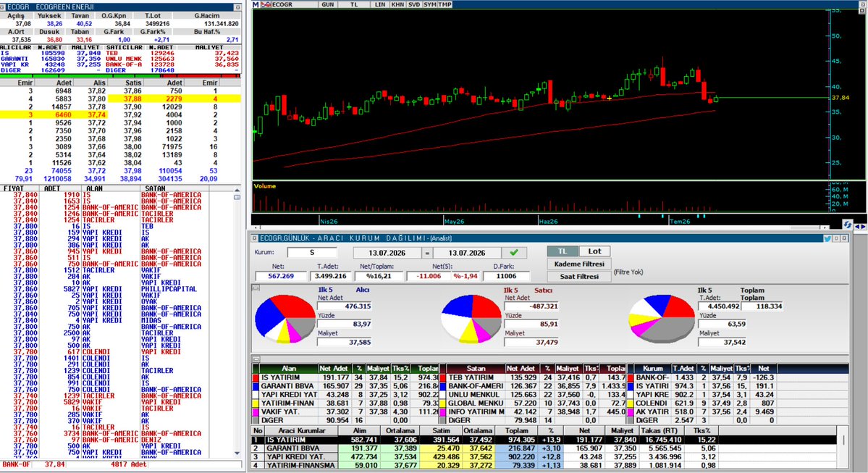868x473 pixels.
Task: Click the Aracı Kurumlar column header
Action: 302,430
